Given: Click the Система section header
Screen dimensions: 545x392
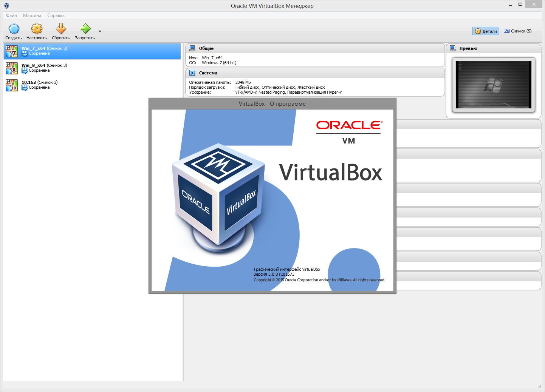Looking at the screenshot, I should click(315, 73).
